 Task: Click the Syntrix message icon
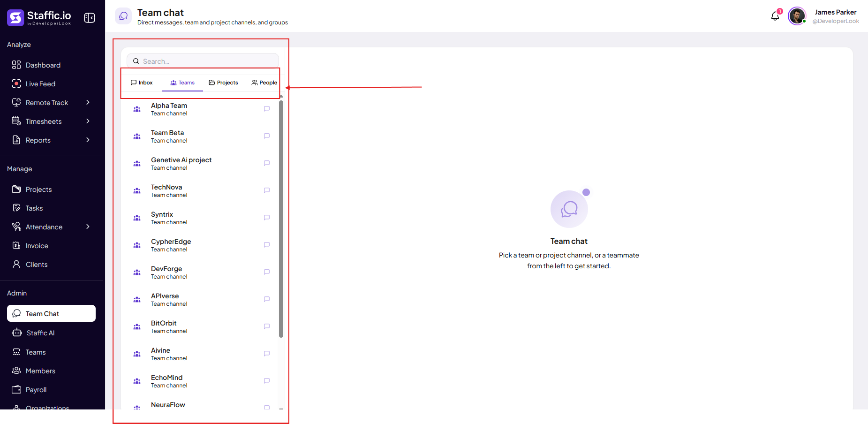point(267,218)
